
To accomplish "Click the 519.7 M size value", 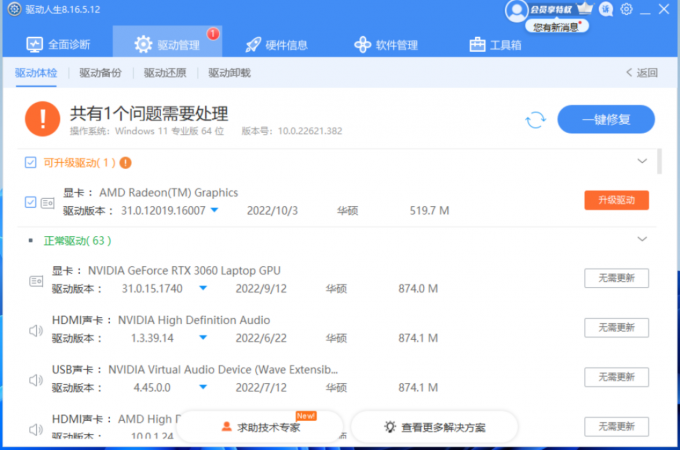I will [429, 211].
